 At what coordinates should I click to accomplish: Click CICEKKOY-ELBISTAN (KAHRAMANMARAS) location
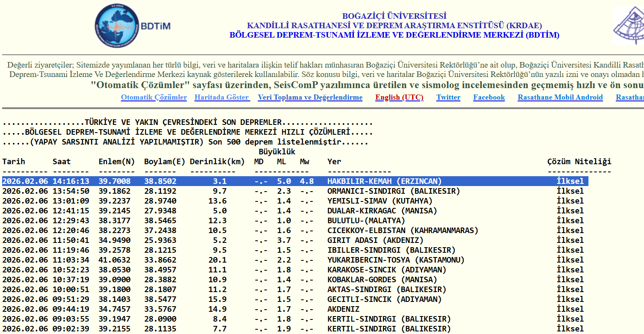point(403,231)
